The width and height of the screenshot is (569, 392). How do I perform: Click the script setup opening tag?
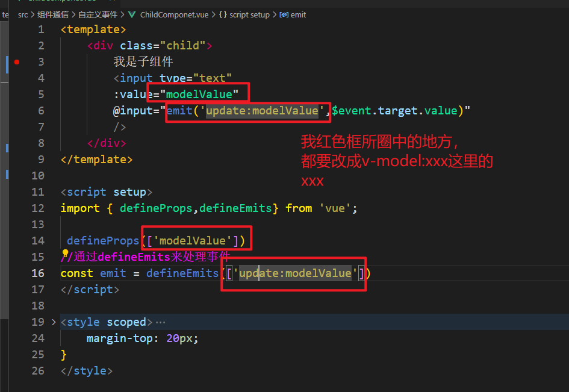[107, 191]
